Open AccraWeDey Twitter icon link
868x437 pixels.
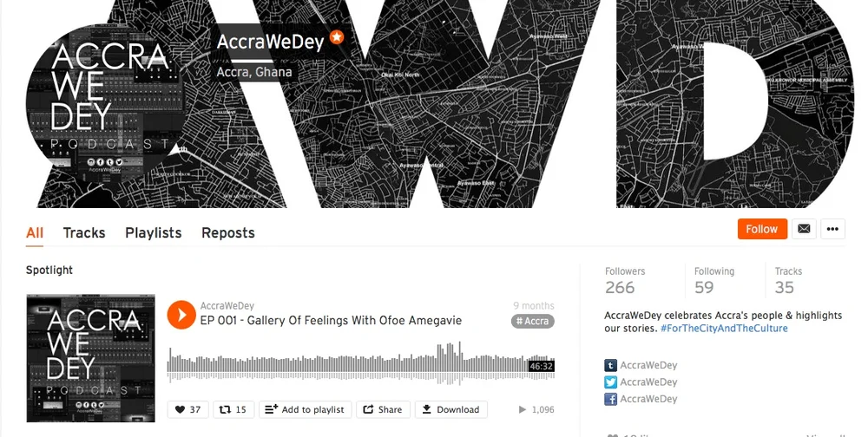coord(610,382)
